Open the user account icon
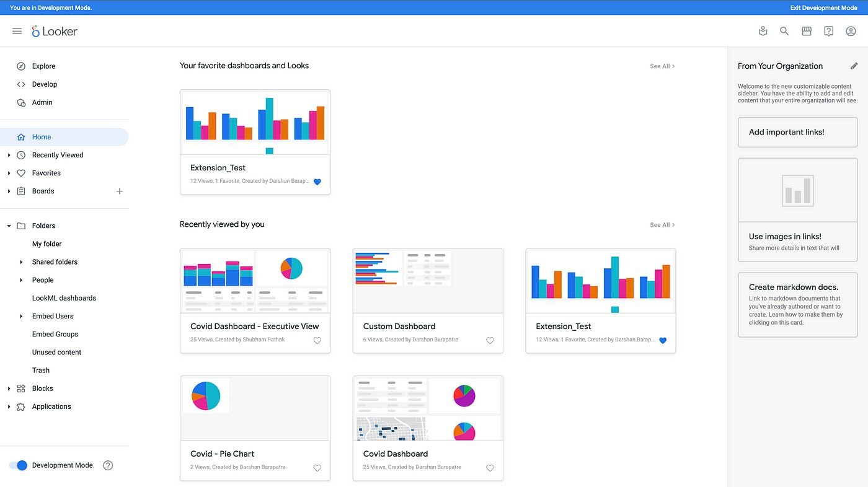The image size is (868, 487). (851, 31)
